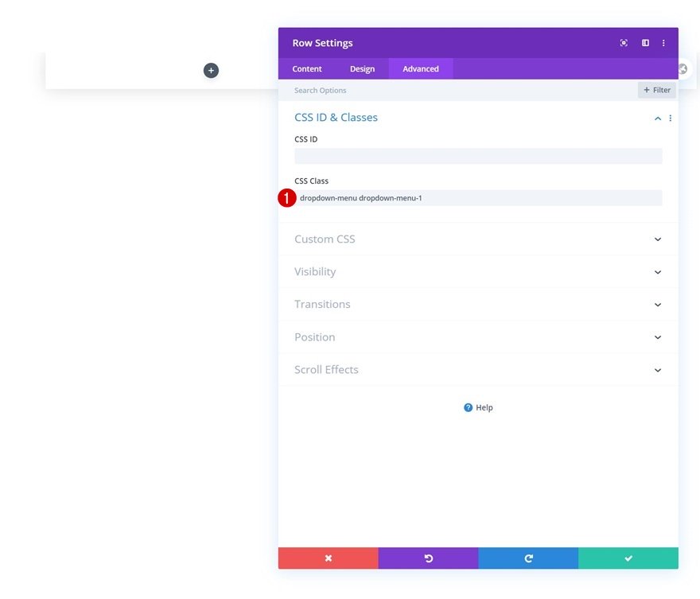Click the Filter button
Image resolution: width=700 pixels, height=599 pixels.
click(657, 90)
